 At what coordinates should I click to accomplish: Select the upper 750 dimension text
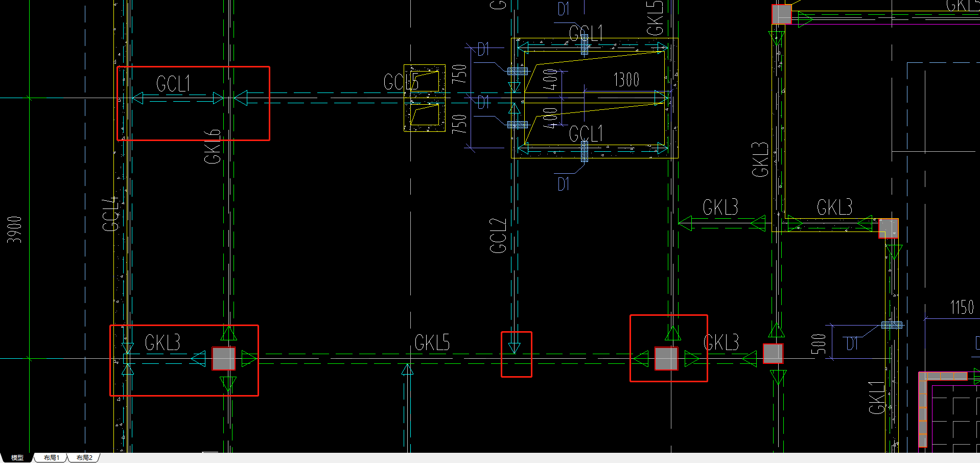pos(459,74)
